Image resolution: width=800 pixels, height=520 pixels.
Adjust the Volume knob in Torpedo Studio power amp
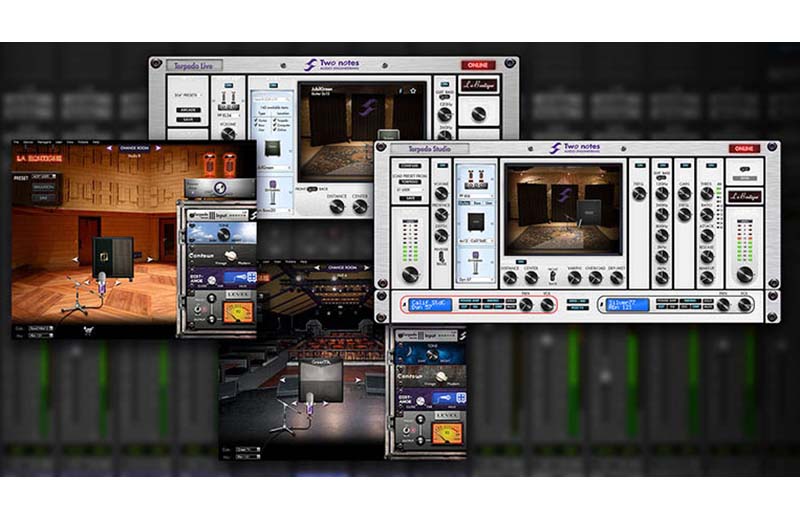(441, 193)
